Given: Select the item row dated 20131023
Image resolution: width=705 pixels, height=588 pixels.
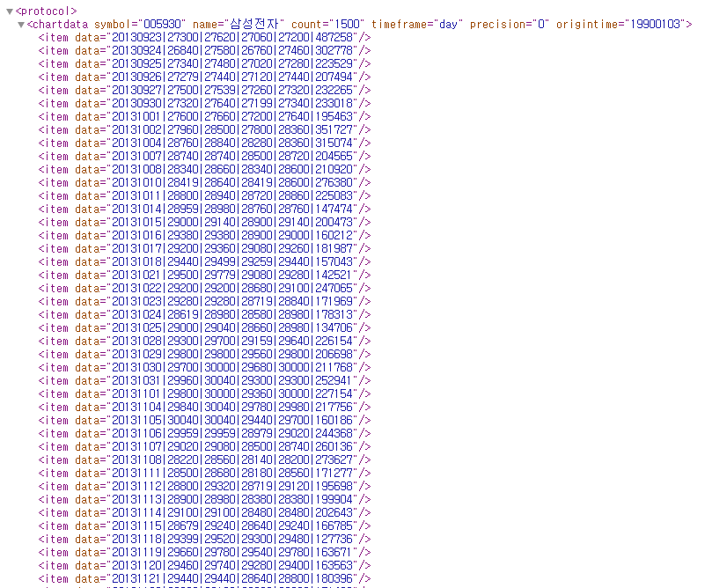Looking at the screenshot, I should (204, 302).
